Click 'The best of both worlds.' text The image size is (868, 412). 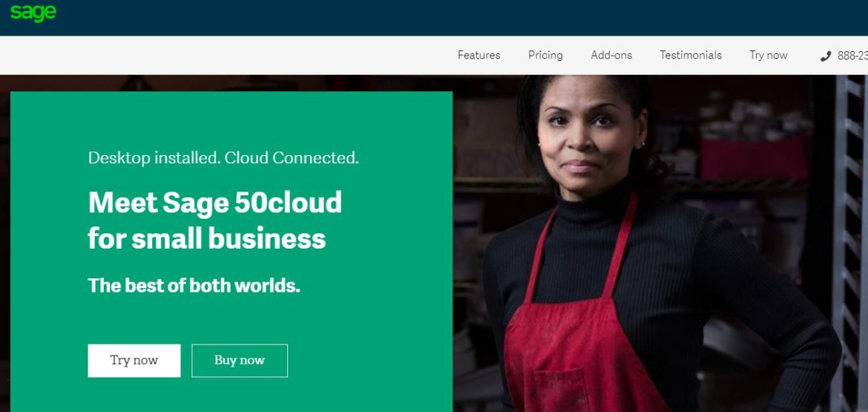tap(194, 285)
